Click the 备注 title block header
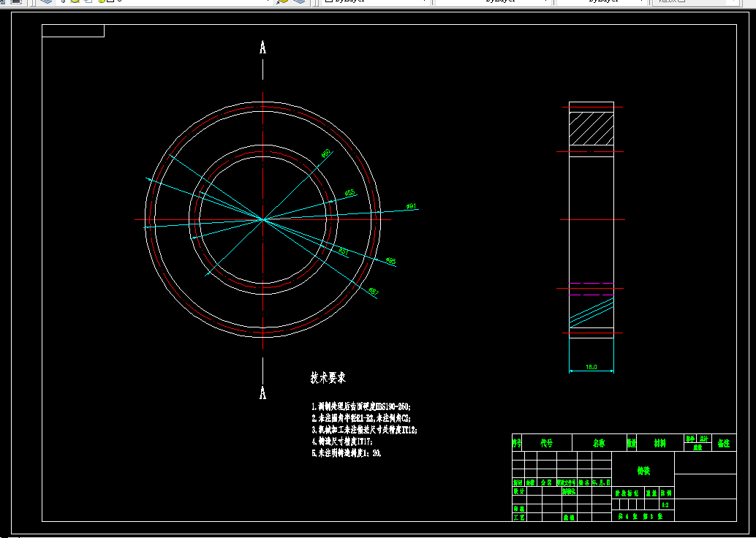The height and width of the screenshot is (538, 756). click(x=724, y=443)
